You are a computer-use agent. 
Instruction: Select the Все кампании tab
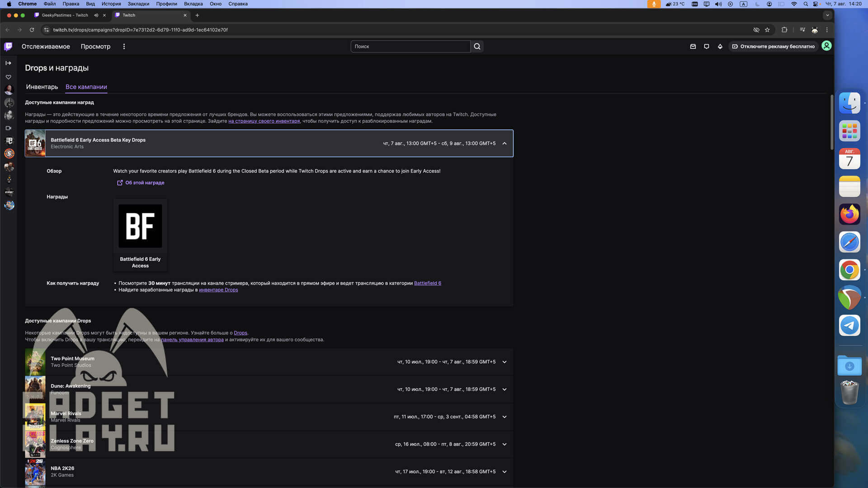point(86,87)
